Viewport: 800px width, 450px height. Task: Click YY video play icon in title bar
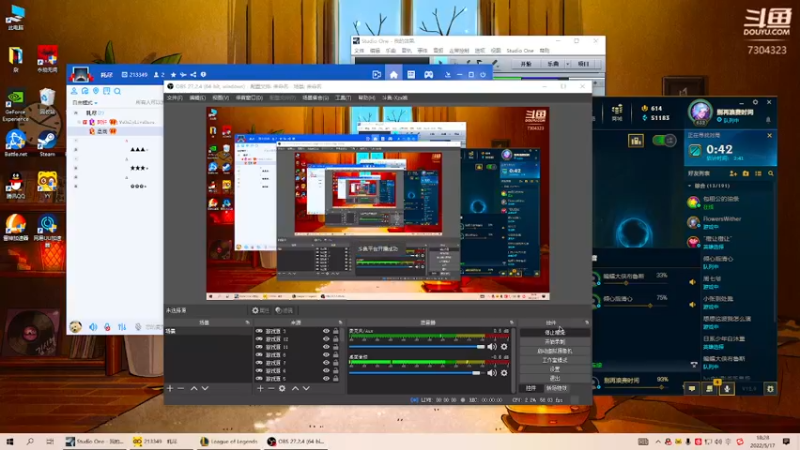(377, 74)
